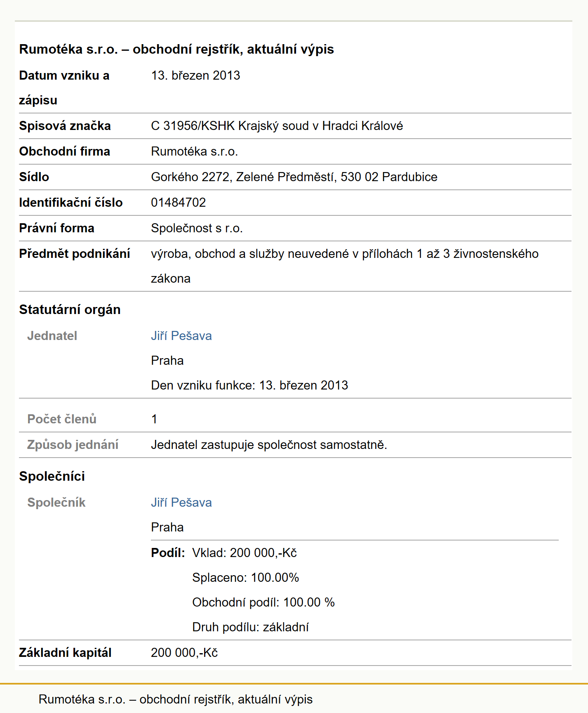Click the Základní kapitál value 200 000,-Kč
Viewport: 588px width, 713px height.
coord(184,652)
